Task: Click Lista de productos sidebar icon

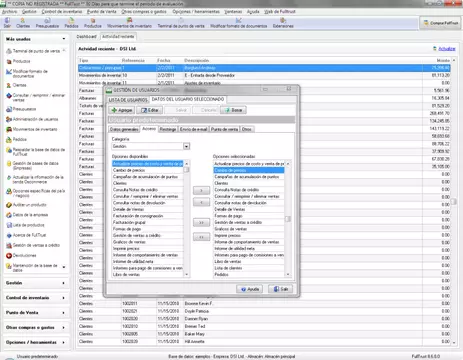Action: (9, 225)
